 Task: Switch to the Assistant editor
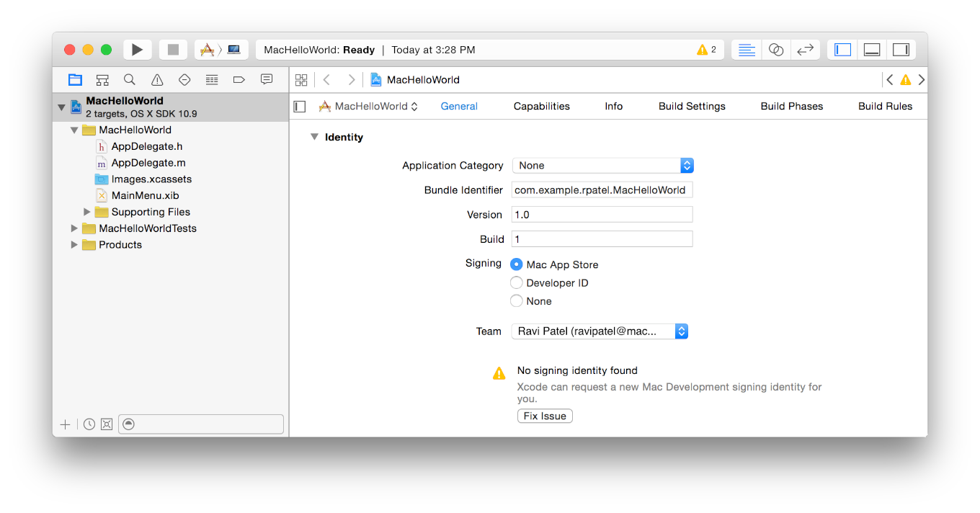[776, 50]
